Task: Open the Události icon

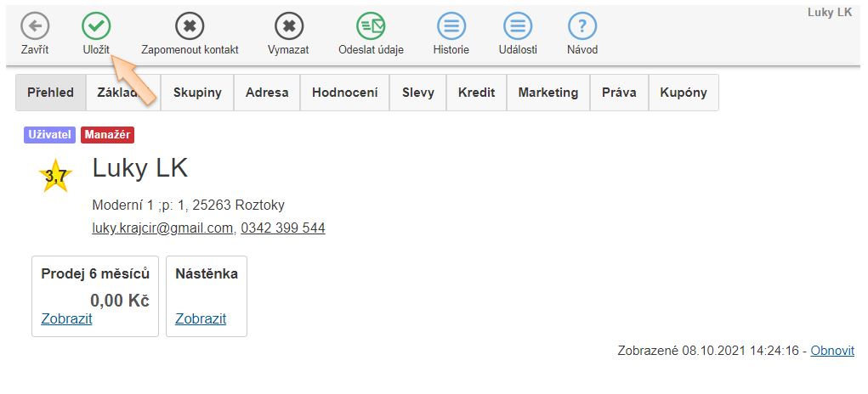Action: click(x=517, y=26)
